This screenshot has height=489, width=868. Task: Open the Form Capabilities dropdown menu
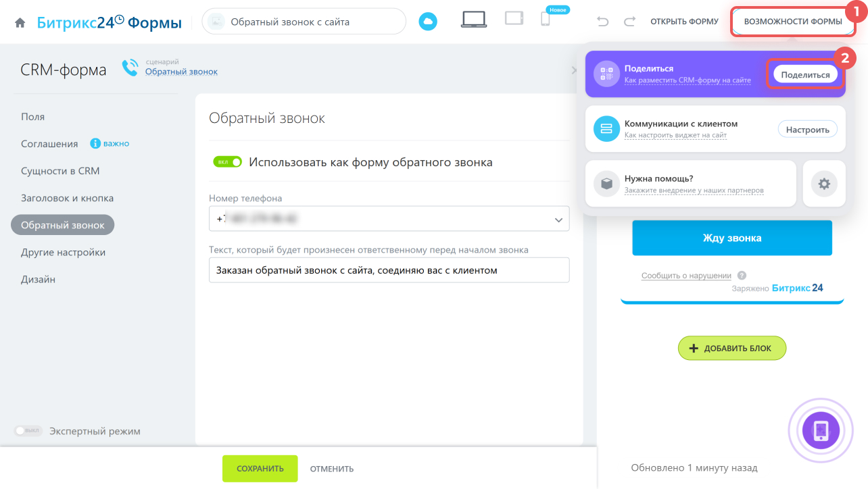click(x=793, y=22)
